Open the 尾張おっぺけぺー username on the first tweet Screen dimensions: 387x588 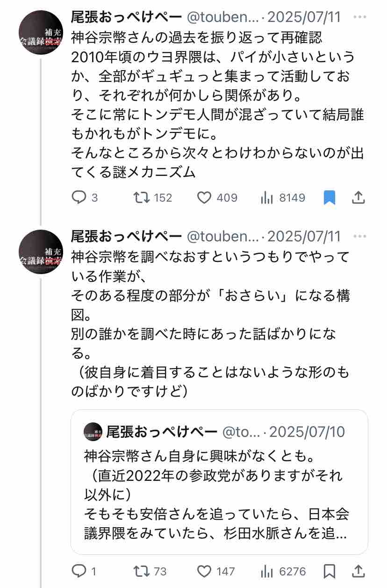point(126,18)
